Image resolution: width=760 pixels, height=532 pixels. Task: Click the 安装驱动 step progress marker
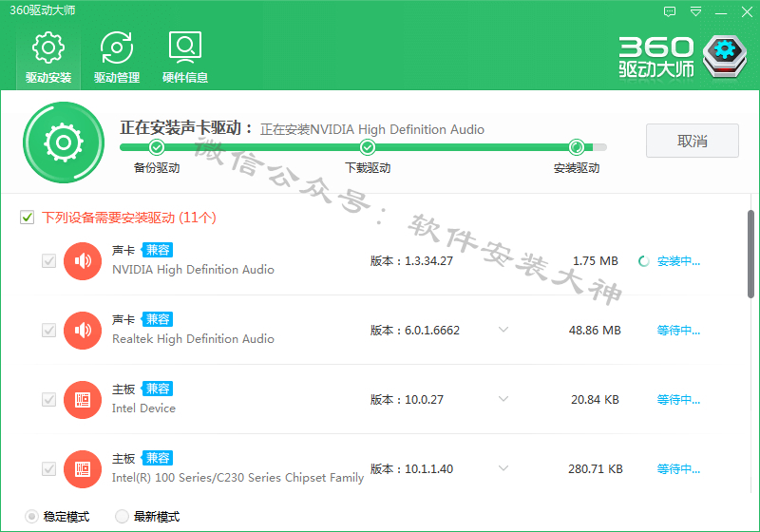point(577,147)
